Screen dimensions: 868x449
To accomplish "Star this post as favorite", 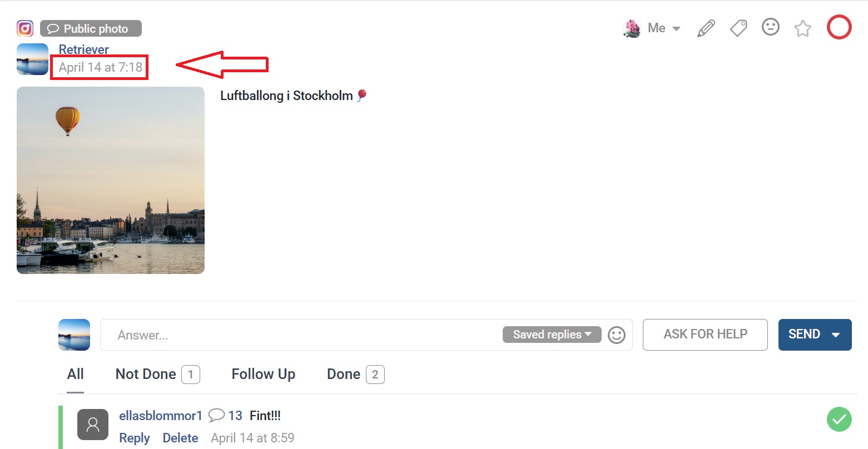I will click(x=803, y=28).
